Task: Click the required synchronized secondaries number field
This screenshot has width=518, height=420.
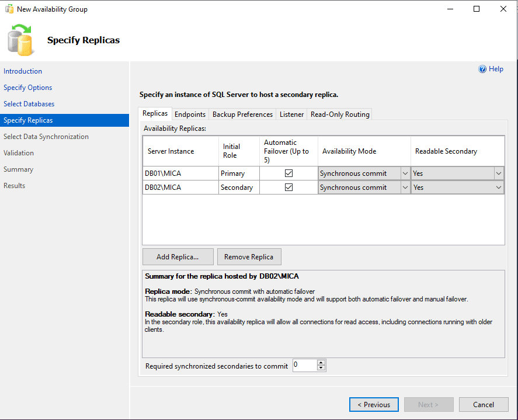Action: [304, 366]
